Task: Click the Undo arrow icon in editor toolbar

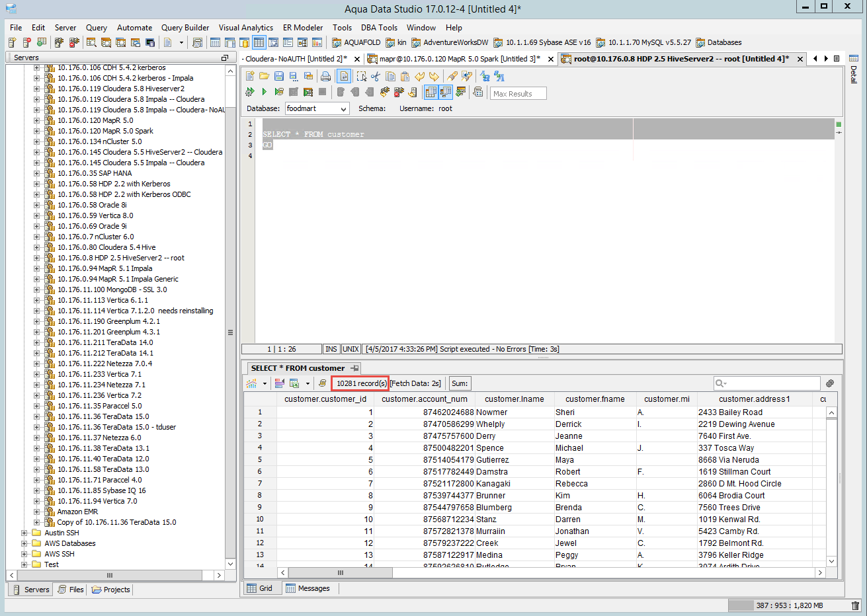Action: coord(419,77)
